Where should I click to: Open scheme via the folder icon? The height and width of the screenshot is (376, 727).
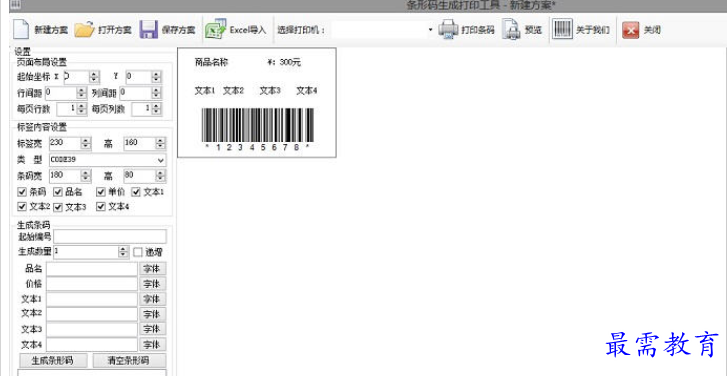pos(84,30)
